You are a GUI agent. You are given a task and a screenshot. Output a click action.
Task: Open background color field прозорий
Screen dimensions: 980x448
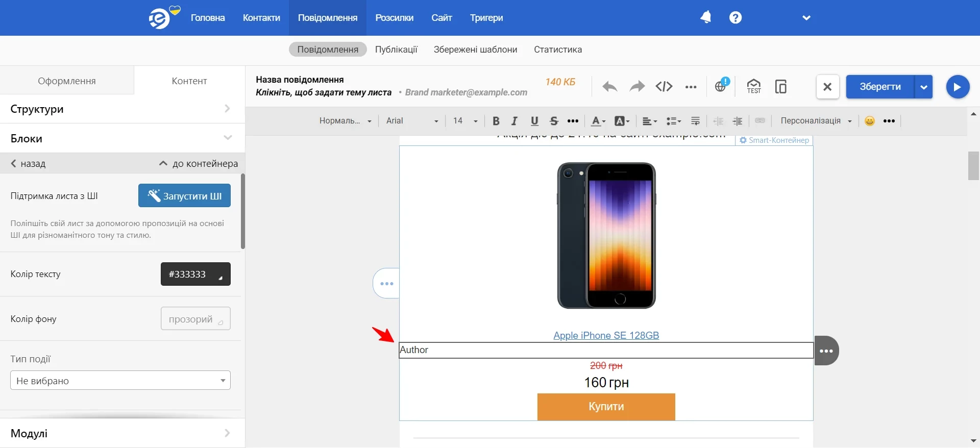tap(195, 318)
